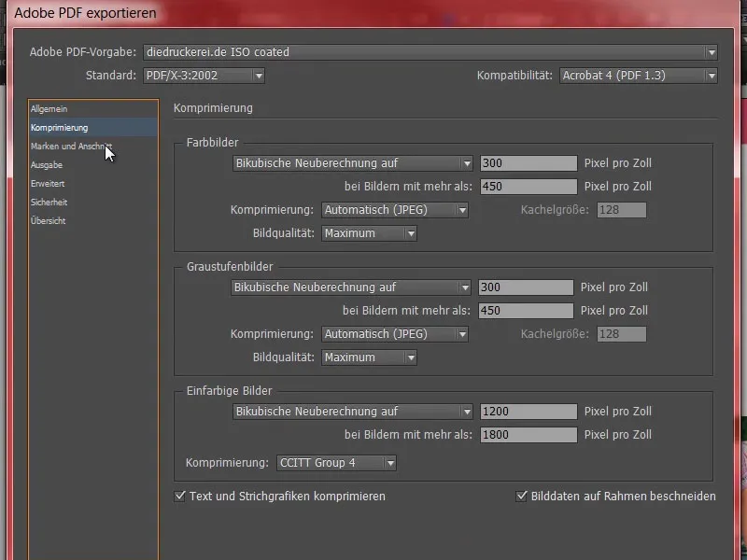Image resolution: width=747 pixels, height=560 pixels.
Task: Open Erweitert section in sidebar
Action: click(92, 183)
